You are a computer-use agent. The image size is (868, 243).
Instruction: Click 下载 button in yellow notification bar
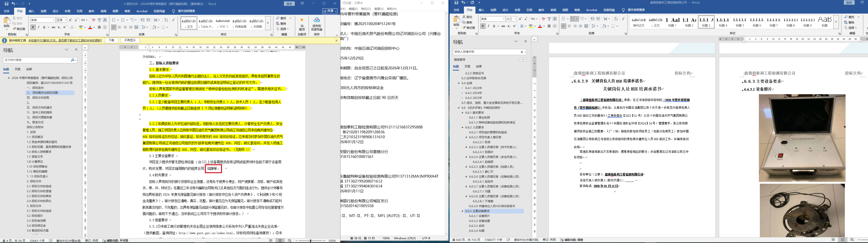click(x=111, y=40)
